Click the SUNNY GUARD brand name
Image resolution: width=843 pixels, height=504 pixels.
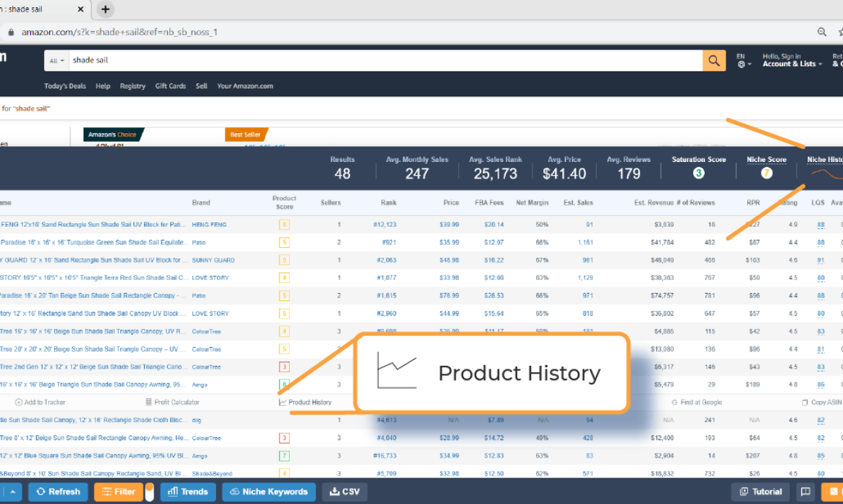point(213,260)
